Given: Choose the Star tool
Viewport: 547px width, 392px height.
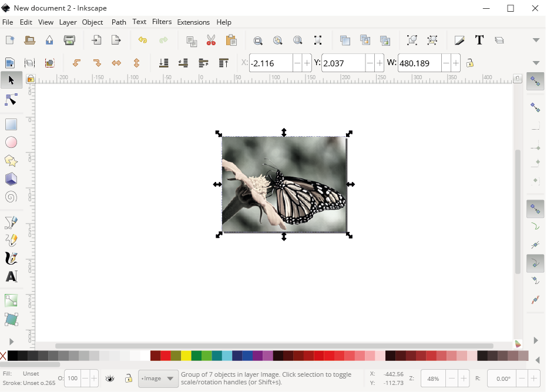Looking at the screenshot, I should tap(11, 160).
